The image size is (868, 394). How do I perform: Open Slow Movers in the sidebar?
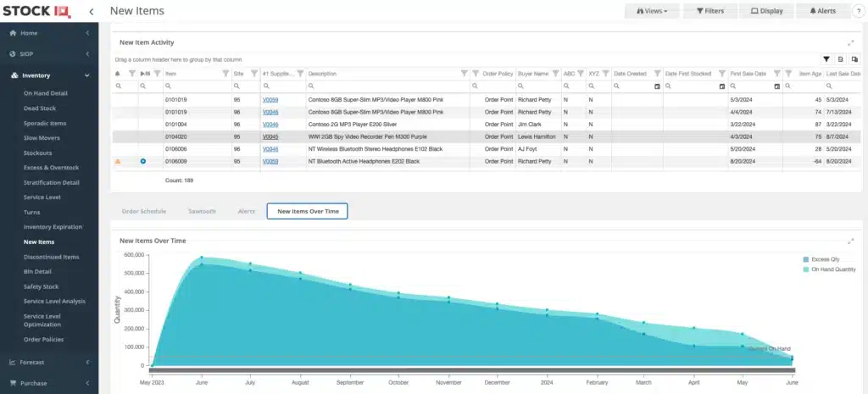pyautogui.click(x=42, y=138)
